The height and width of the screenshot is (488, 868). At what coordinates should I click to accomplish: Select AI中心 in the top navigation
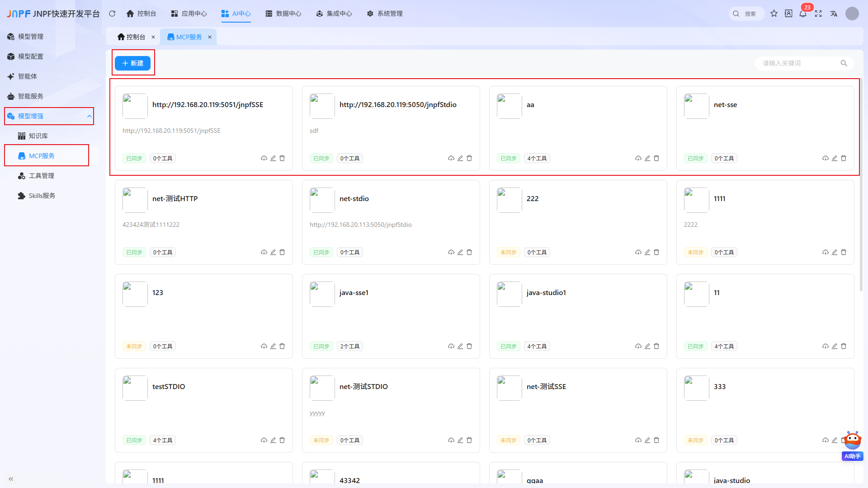tap(236, 14)
